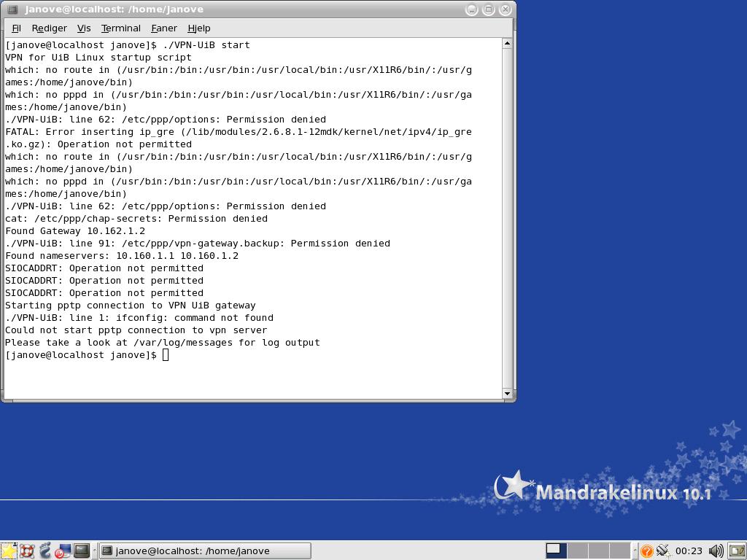This screenshot has height=560, width=747.
Task: Click the terminal scrollbar up arrow
Action: tap(507, 43)
